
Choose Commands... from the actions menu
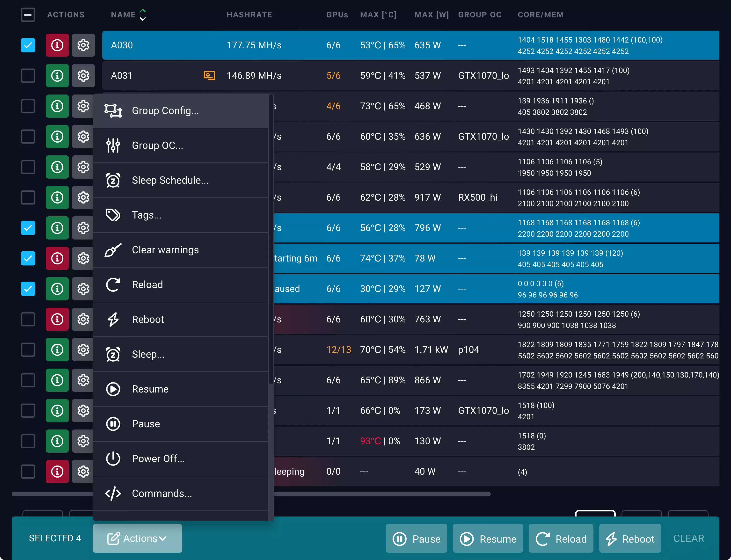(162, 493)
